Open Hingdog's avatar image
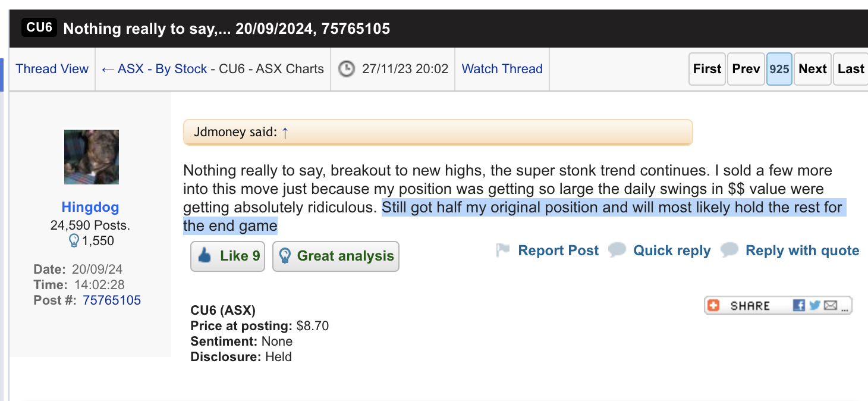The image size is (868, 401). (92, 157)
